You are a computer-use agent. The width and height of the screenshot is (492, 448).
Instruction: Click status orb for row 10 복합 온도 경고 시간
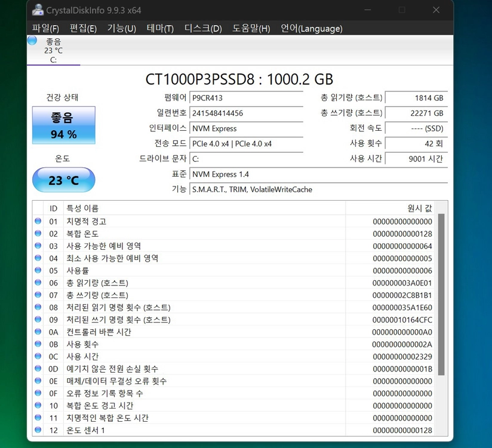pyautogui.click(x=38, y=405)
